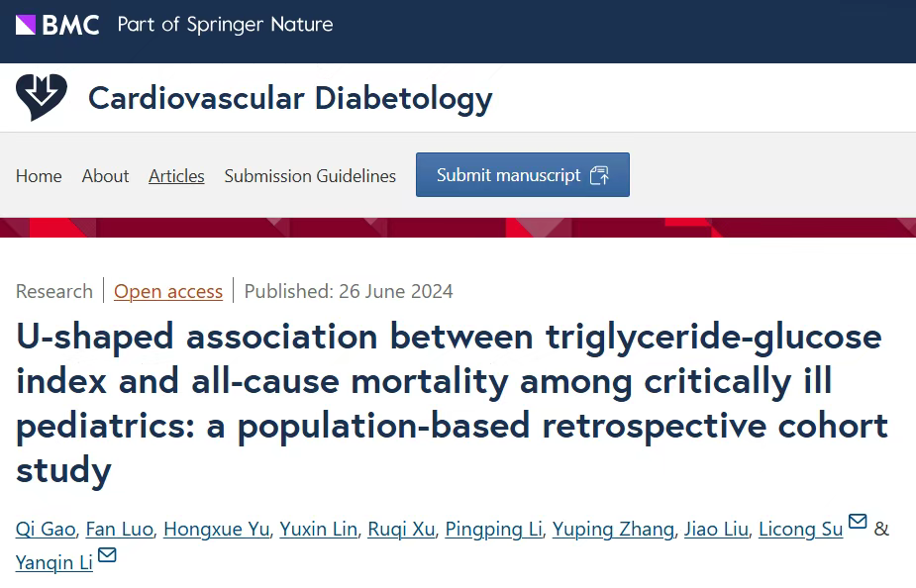Go to the Articles section
The image size is (916, 588).
point(176,176)
